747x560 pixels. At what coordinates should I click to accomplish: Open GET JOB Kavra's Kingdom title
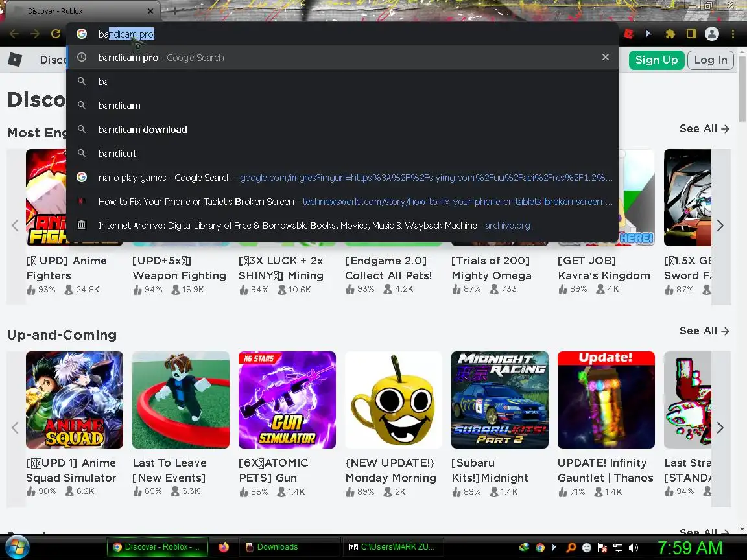pyautogui.click(x=604, y=268)
